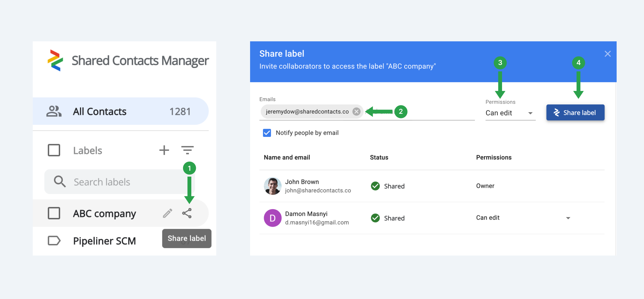This screenshot has width=644, height=299.
Task: Click the search magnifier icon
Action: 60,181
